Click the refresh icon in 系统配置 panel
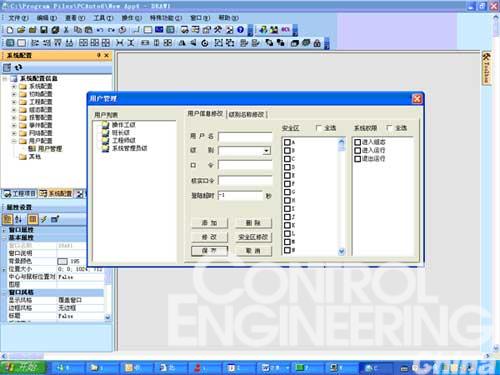This screenshot has height=375, width=500. [18, 68]
